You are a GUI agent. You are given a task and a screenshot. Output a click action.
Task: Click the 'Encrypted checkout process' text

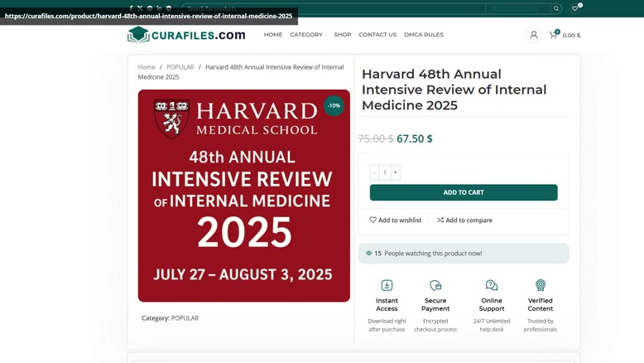tap(435, 325)
